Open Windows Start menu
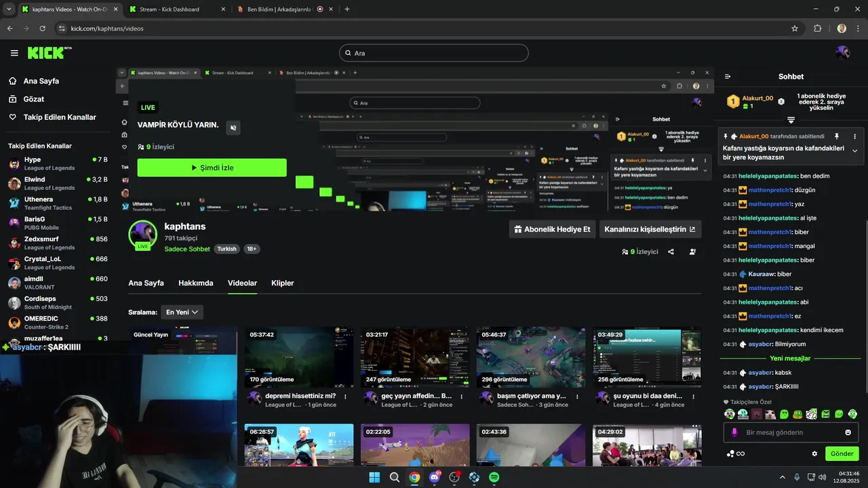The height and width of the screenshot is (488, 868). [374, 477]
